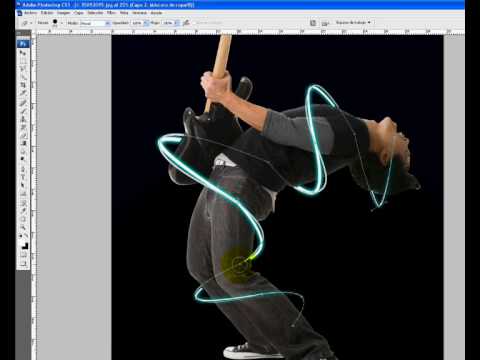Select the History Brush tool

(23, 128)
